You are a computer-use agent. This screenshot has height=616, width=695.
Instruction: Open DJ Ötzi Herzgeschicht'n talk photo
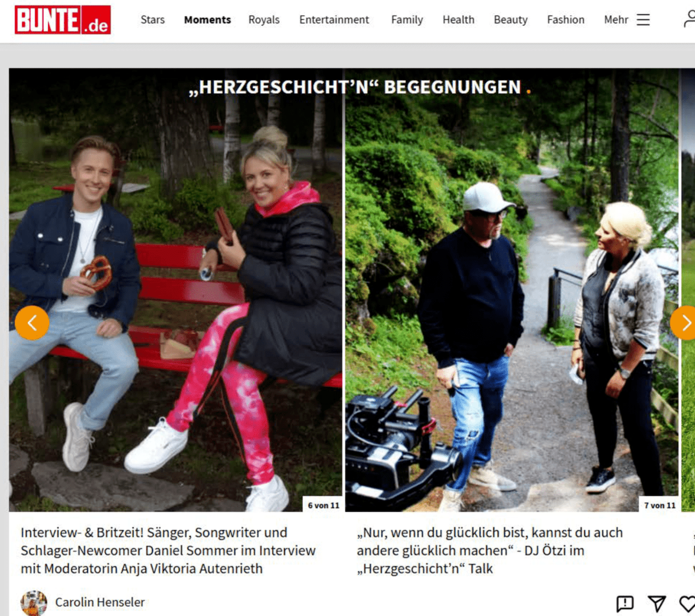(512, 290)
